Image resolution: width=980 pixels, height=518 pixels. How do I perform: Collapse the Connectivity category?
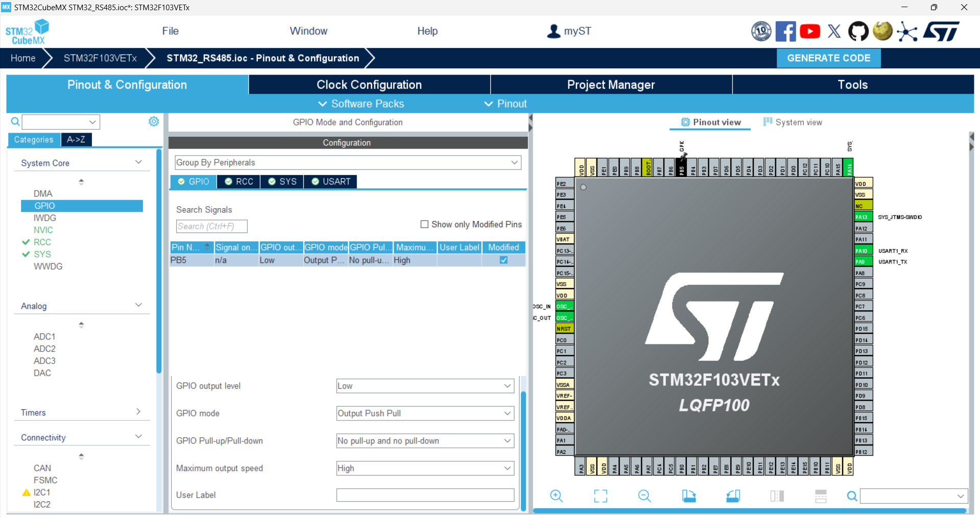[138, 436]
